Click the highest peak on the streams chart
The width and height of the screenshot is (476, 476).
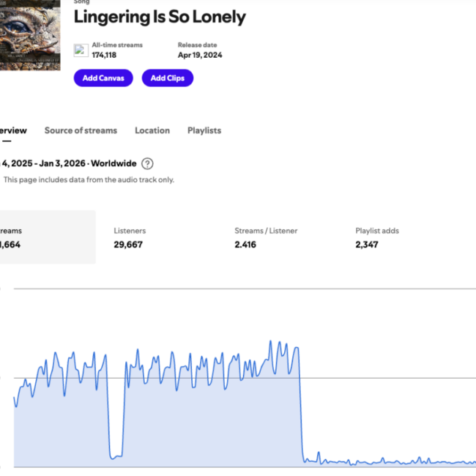pyautogui.click(x=270, y=342)
